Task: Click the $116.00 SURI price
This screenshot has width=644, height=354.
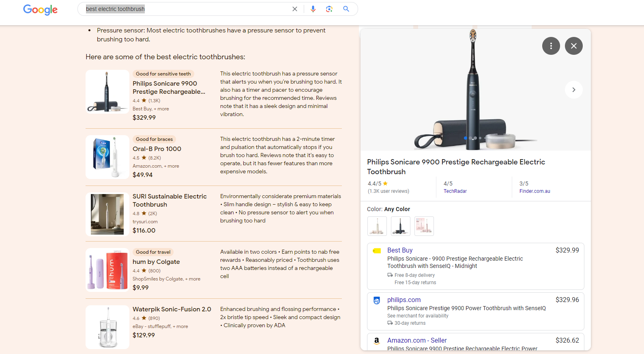Action: tap(144, 231)
